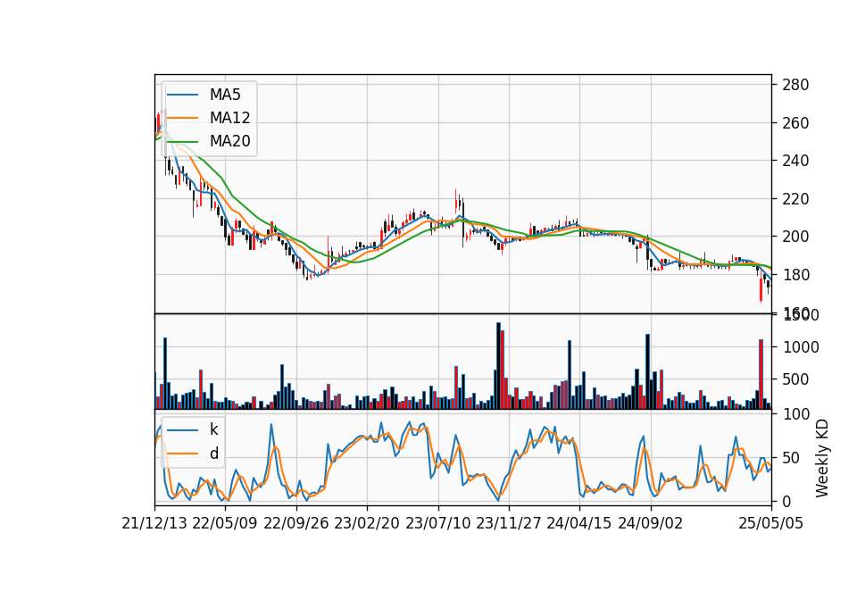Click the Weekly KD axis label
857x616 pixels.
tap(821, 459)
